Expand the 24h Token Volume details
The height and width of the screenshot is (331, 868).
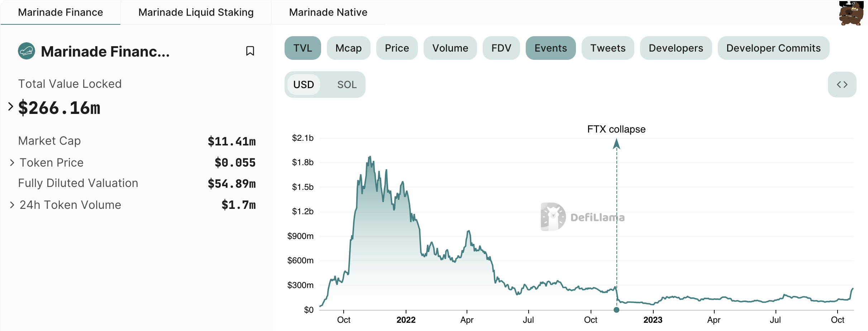pos(11,205)
